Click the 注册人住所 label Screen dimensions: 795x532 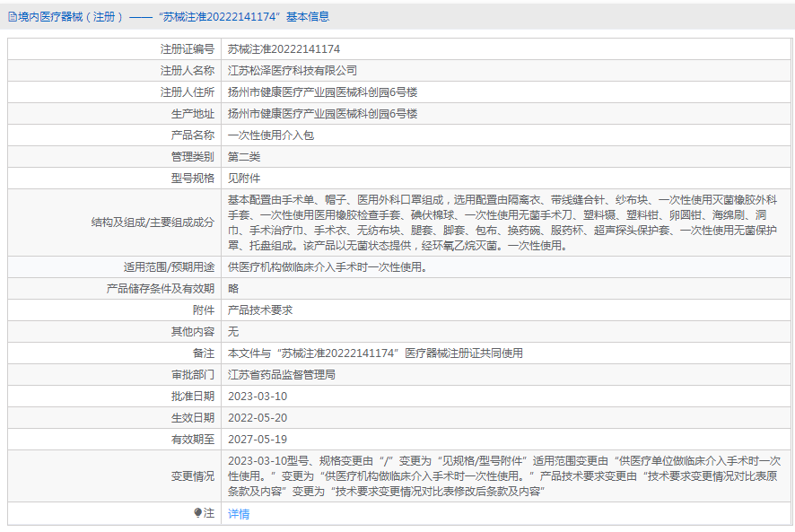click(x=188, y=92)
